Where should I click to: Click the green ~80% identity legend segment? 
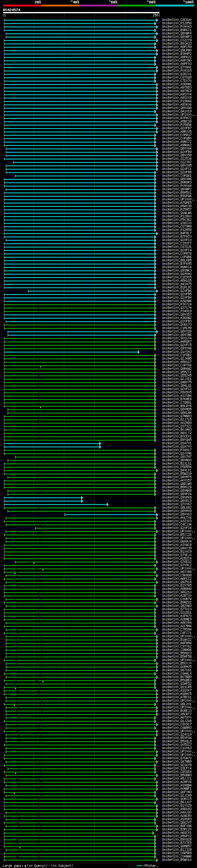click(137, 6)
